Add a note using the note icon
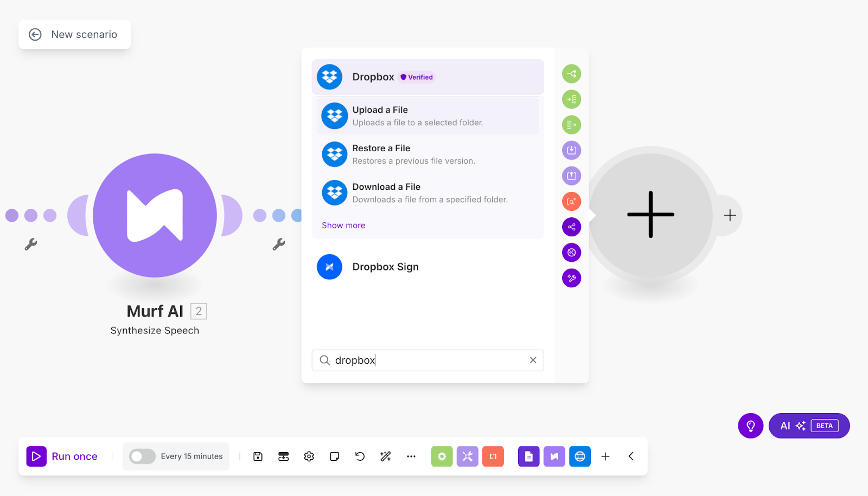Viewport: 868px width, 496px height. pos(334,456)
